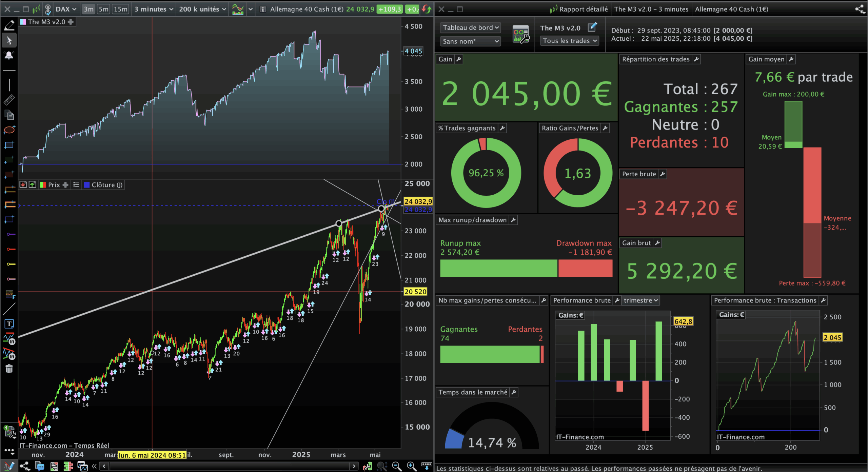Click the chart horizontal scrollbar track
This screenshot has height=472, width=868.
click(229, 466)
